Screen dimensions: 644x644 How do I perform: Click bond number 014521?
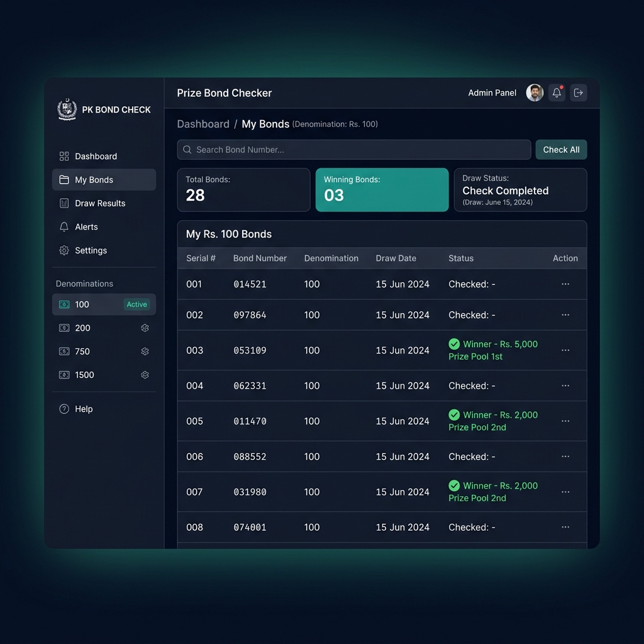point(250,284)
